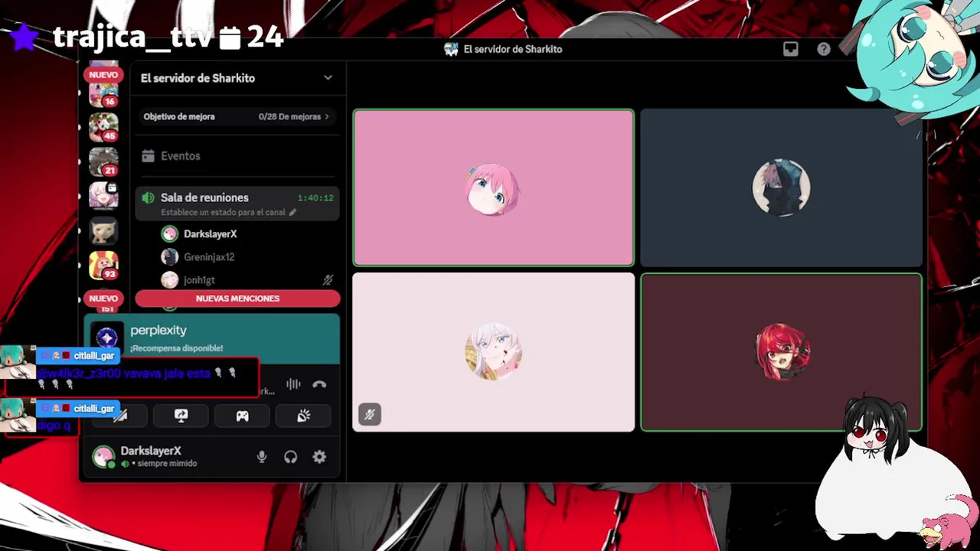Click the muted mic icon beside jonh1gt
The width and height of the screenshot is (980, 551).
point(328,280)
